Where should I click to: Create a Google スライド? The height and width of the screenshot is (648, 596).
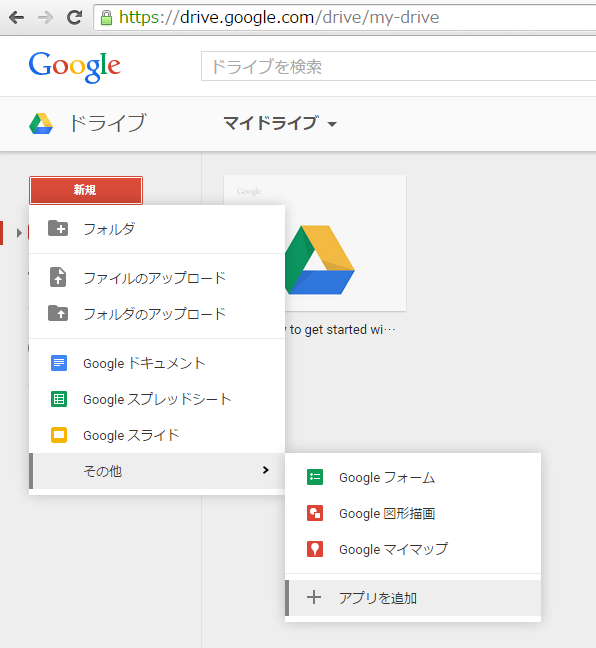click(x=157, y=435)
